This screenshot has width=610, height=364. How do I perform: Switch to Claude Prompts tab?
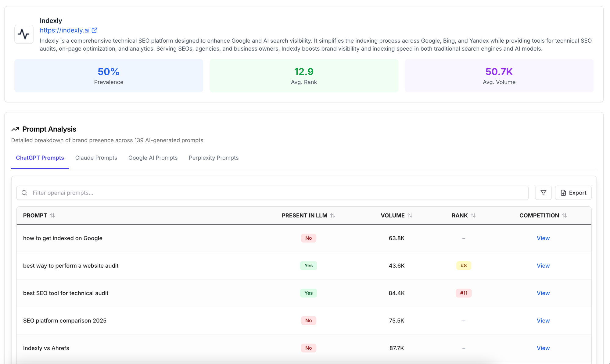96,158
